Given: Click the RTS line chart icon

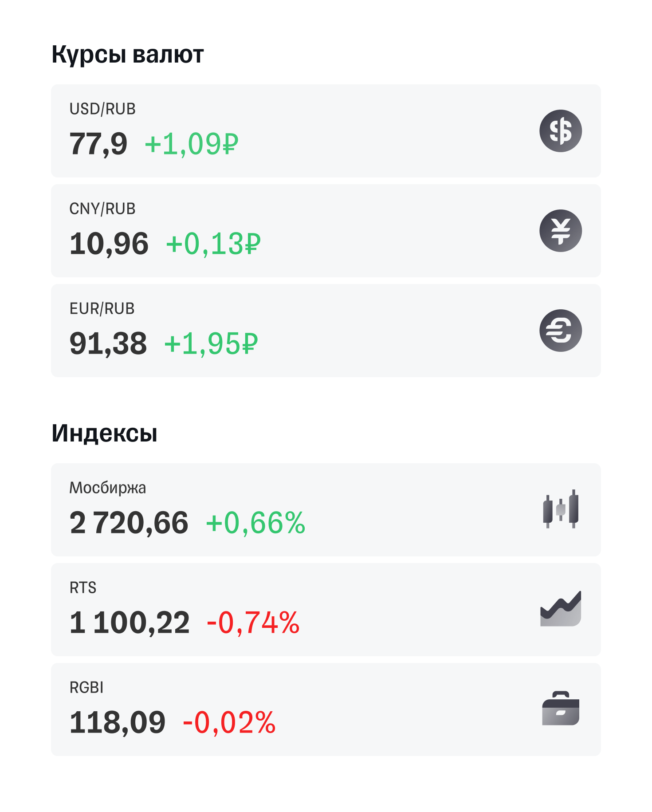Looking at the screenshot, I should (560, 609).
